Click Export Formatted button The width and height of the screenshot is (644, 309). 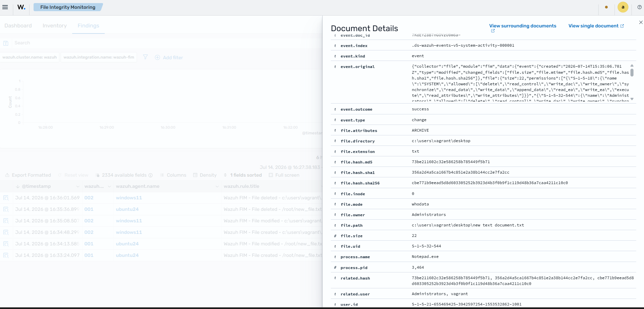[x=28, y=175]
